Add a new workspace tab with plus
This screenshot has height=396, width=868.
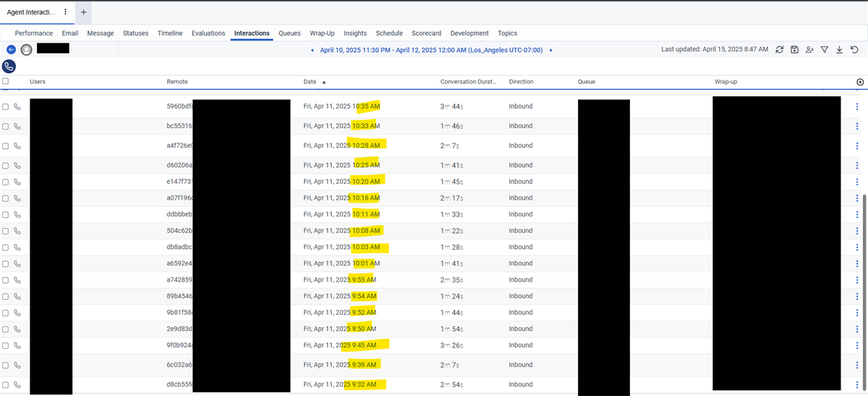(83, 12)
